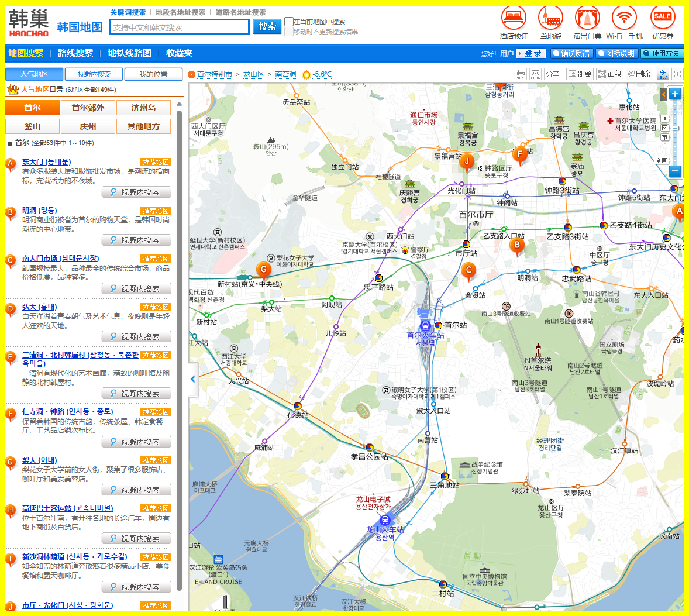
Task: Click map marker B near 乙支路入口站
Action: (x=517, y=247)
